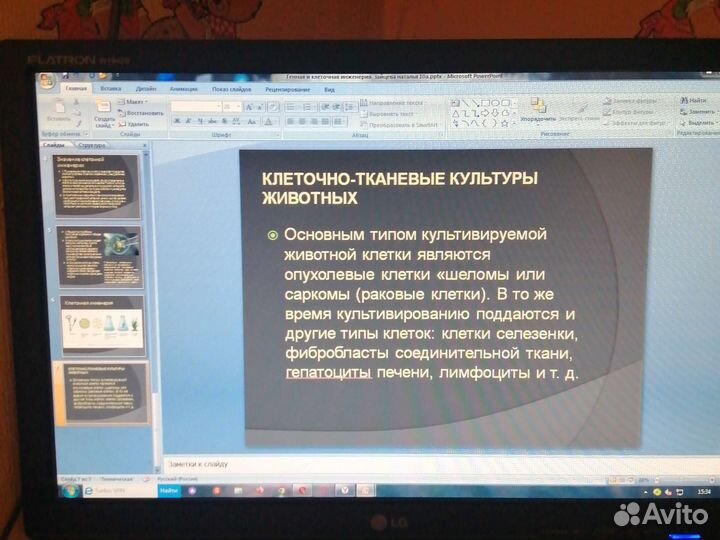720x540 pixels.
Task: Click the clear formatting eraser icon
Action: pyautogui.click(x=273, y=107)
